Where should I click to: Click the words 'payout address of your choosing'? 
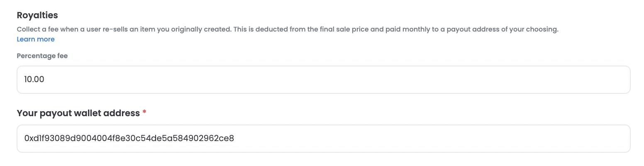coord(503,30)
